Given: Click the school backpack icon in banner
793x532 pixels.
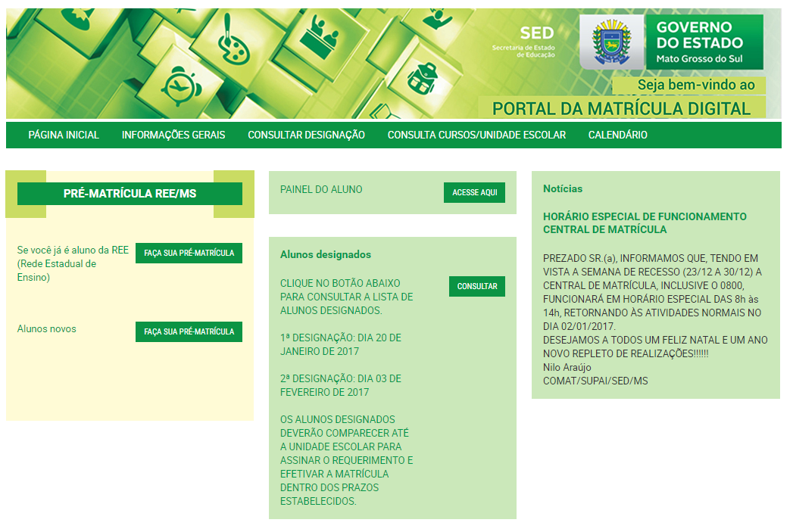Looking at the screenshot, I should [423, 79].
